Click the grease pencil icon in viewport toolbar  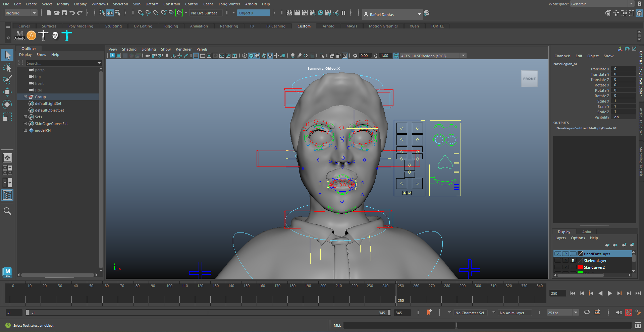[186, 56]
